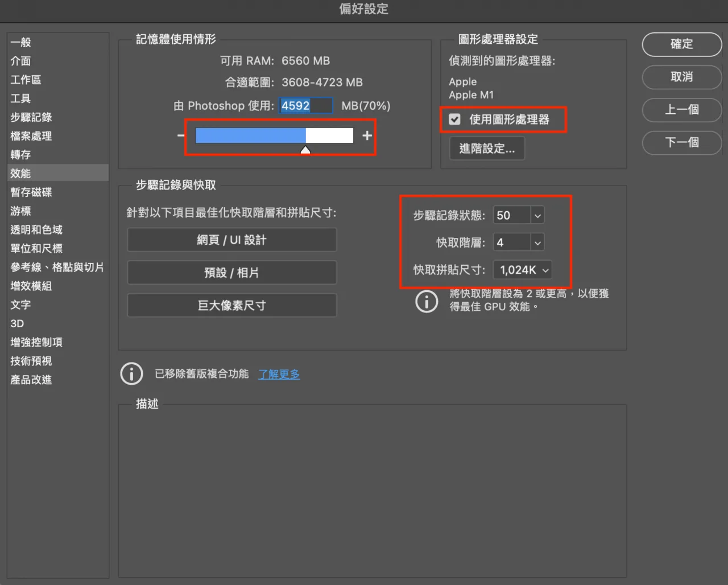728x585 pixels.
Task: Open 增強控制項 category
Action: (57, 343)
